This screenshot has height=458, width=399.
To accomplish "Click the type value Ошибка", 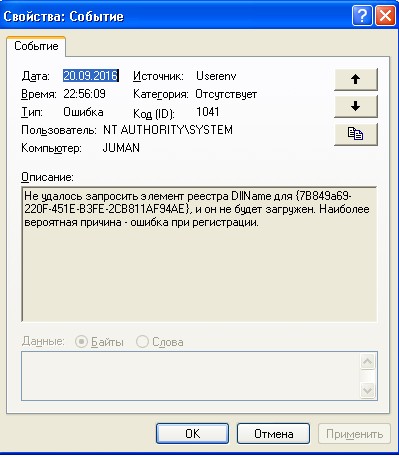I will pyautogui.click(x=83, y=112).
